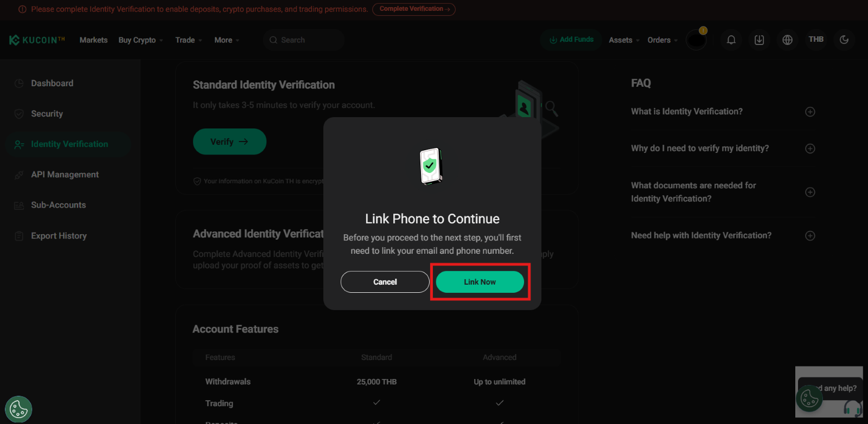
Task: Open the chat support headset icon
Action: pyautogui.click(x=853, y=410)
